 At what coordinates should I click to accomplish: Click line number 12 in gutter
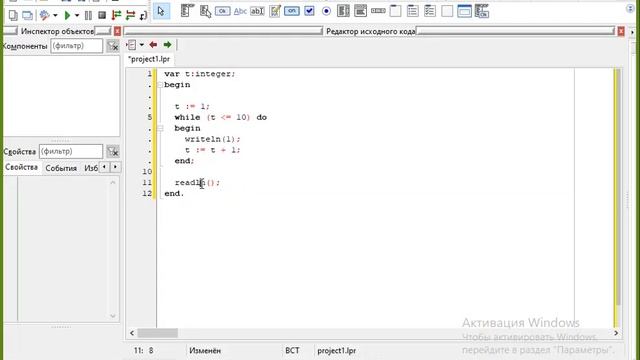pos(147,193)
